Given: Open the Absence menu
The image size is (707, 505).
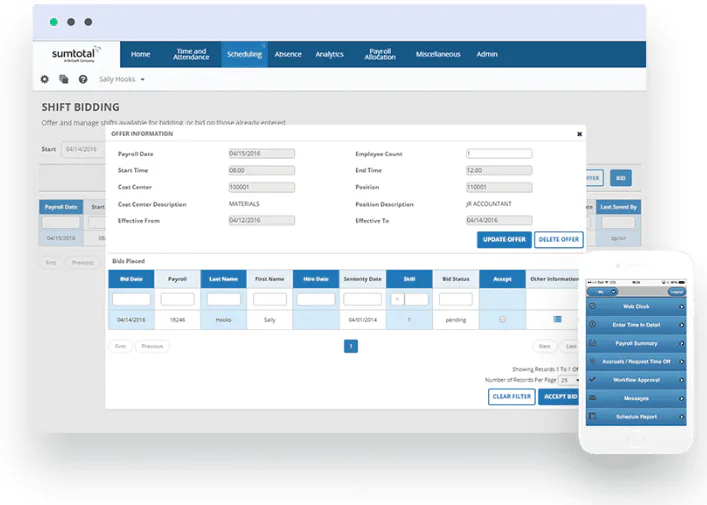Looking at the screenshot, I should click(288, 54).
